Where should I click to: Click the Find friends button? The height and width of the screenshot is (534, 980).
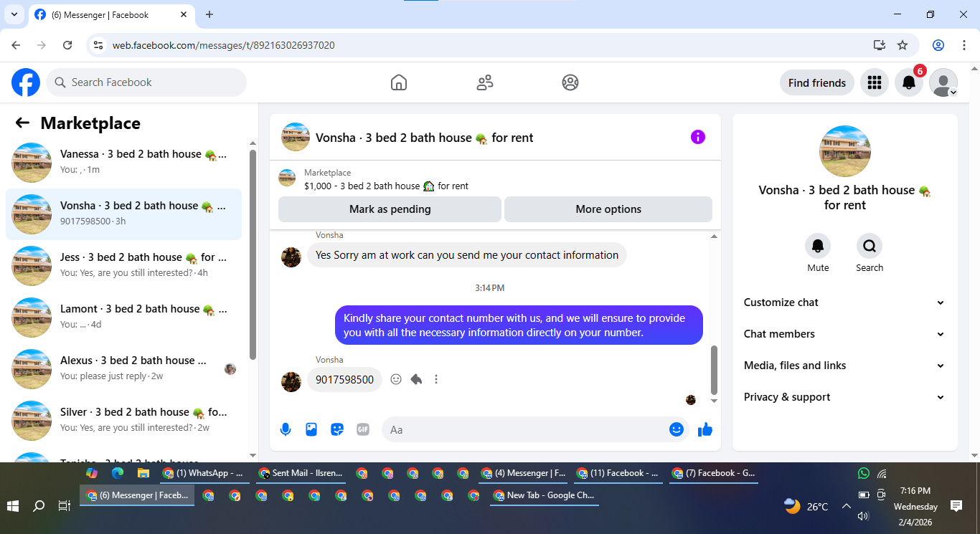(817, 82)
